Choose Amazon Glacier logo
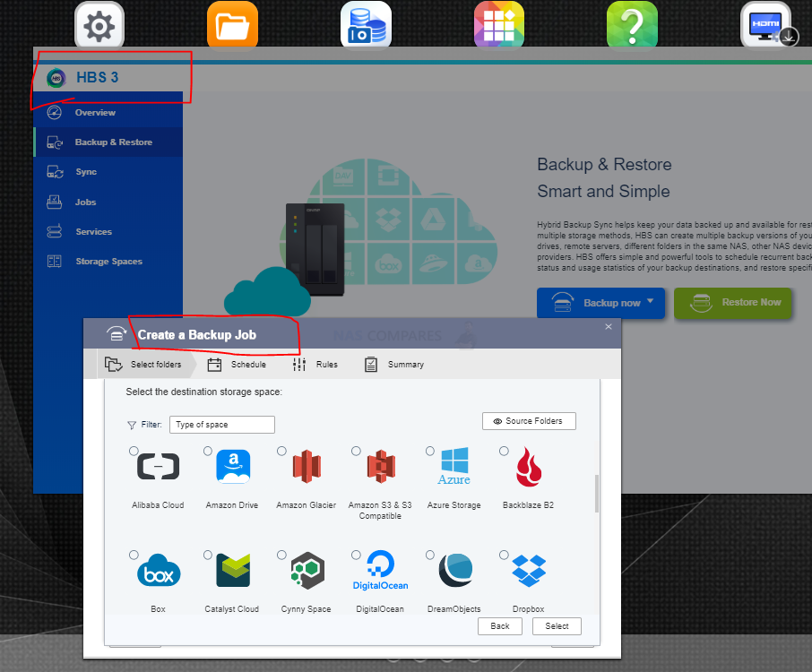 (307, 467)
